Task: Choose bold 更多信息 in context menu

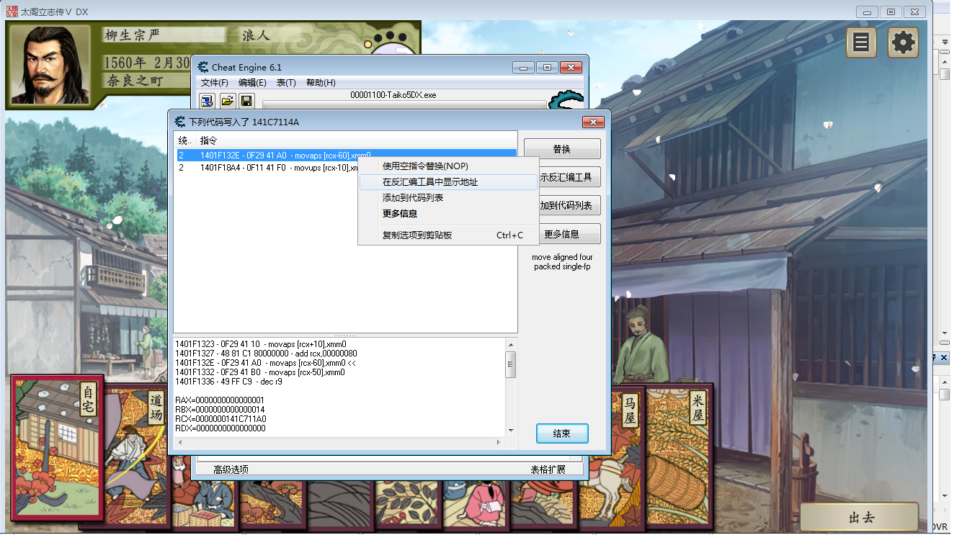Action: click(x=448, y=214)
